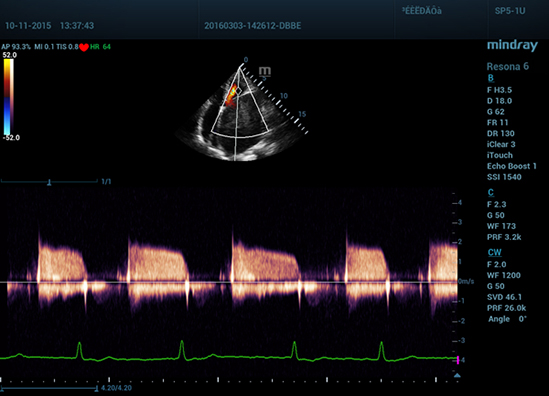Click the 4.20/4.20 cine time slider
Screen dimensions: 549x396
pyautogui.click(x=49, y=388)
